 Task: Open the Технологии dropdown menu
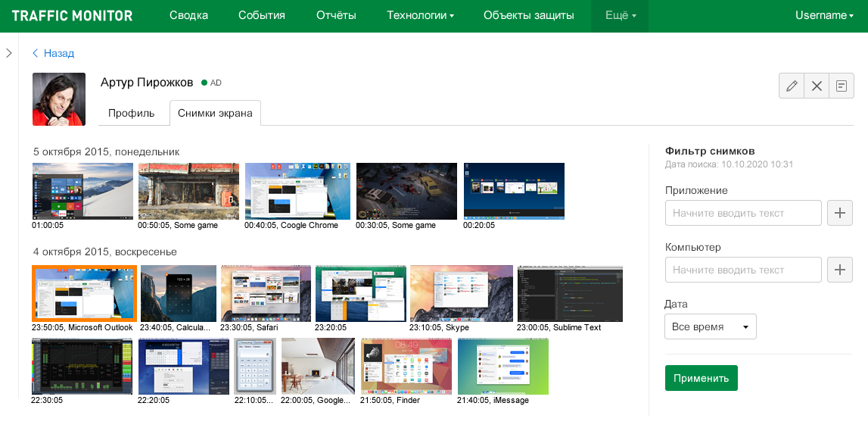click(420, 16)
